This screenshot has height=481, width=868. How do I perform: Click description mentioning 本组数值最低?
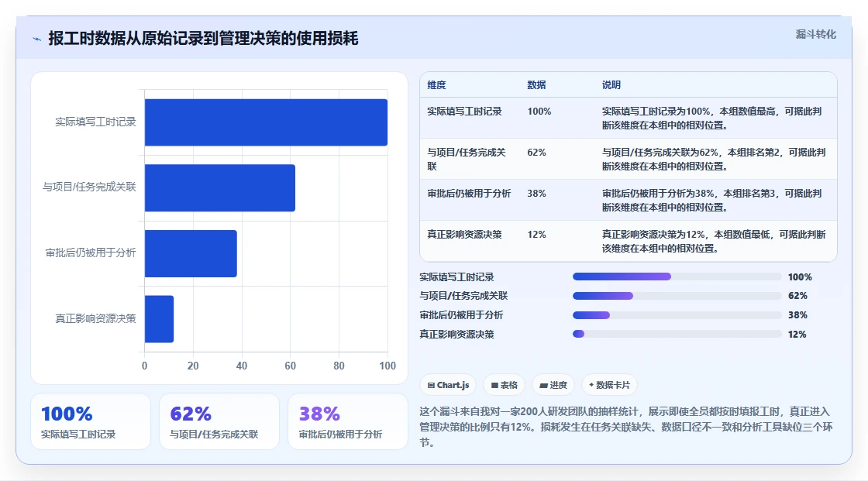714,241
